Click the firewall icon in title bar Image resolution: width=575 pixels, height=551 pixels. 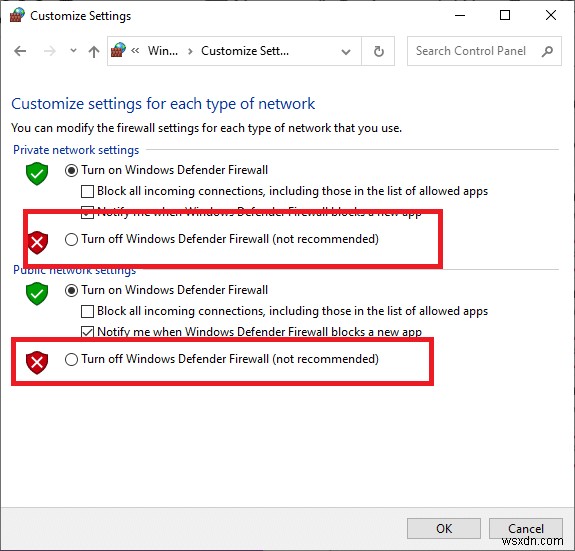pyautogui.click(x=17, y=15)
